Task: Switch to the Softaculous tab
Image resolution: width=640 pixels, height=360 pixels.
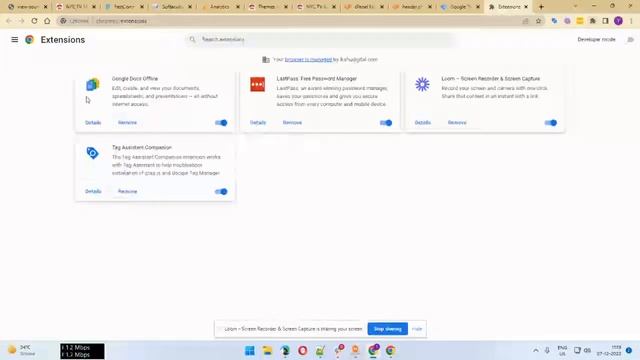Action: pyautogui.click(x=173, y=7)
